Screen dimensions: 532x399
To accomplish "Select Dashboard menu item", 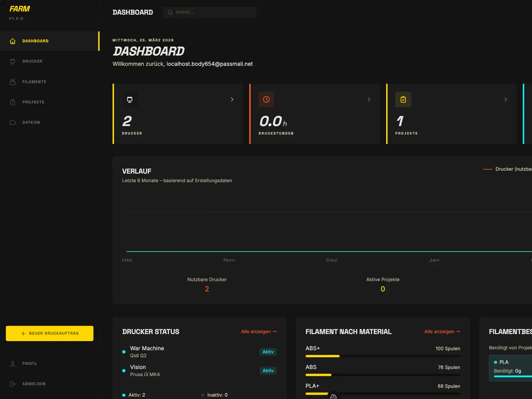I will point(50,41).
